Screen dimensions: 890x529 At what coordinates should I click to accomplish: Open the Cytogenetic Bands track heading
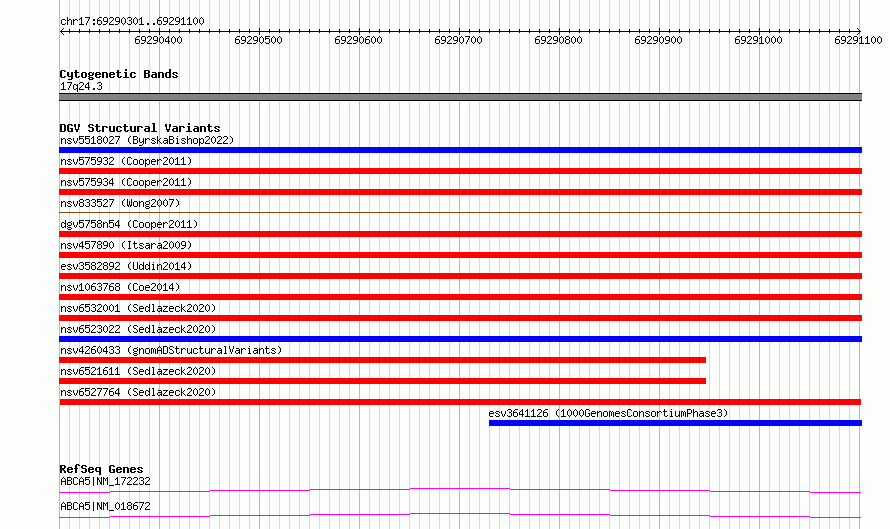click(119, 74)
